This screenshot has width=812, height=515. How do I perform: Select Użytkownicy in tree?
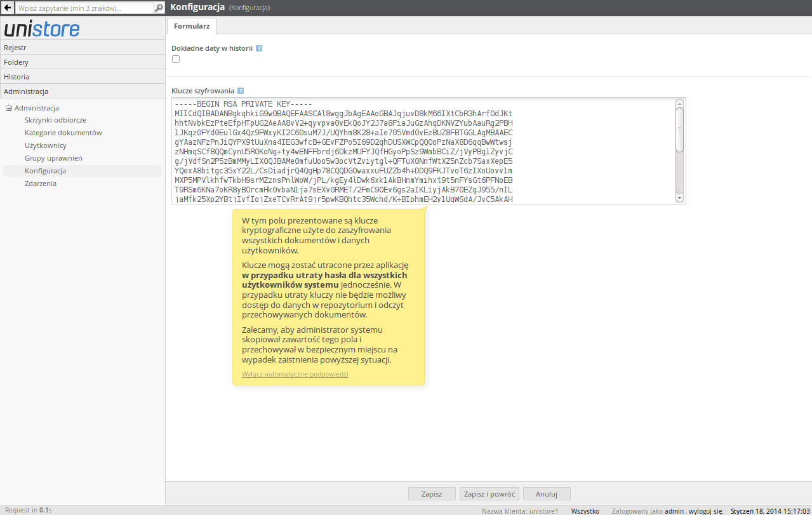pos(46,145)
